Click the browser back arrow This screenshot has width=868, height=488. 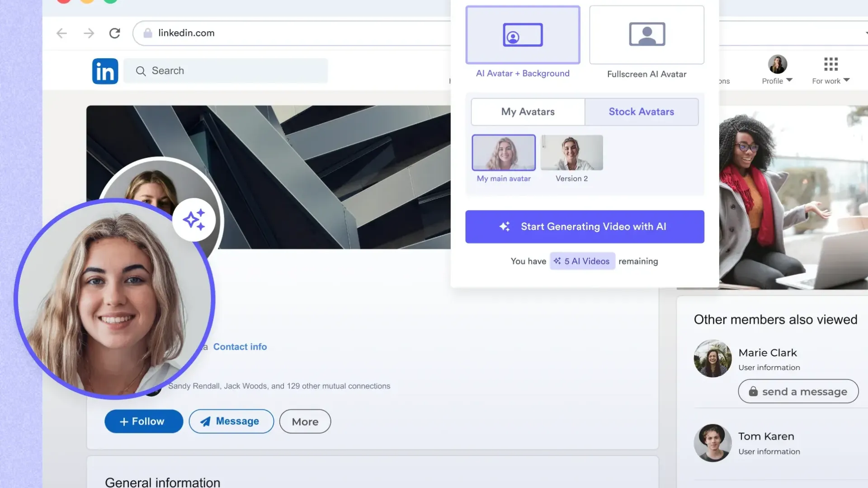61,33
